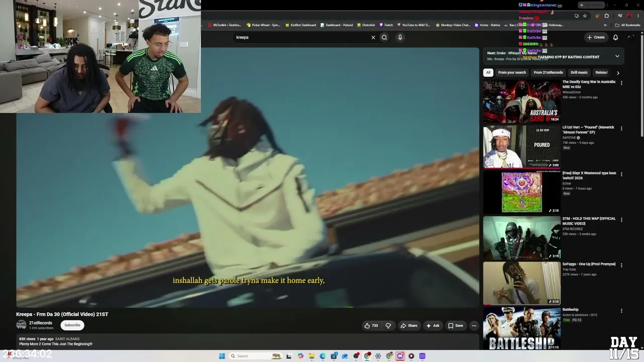Open File Explorer from the taskbar
Viewport: 644px width, 362px height.
pos(311,356)
